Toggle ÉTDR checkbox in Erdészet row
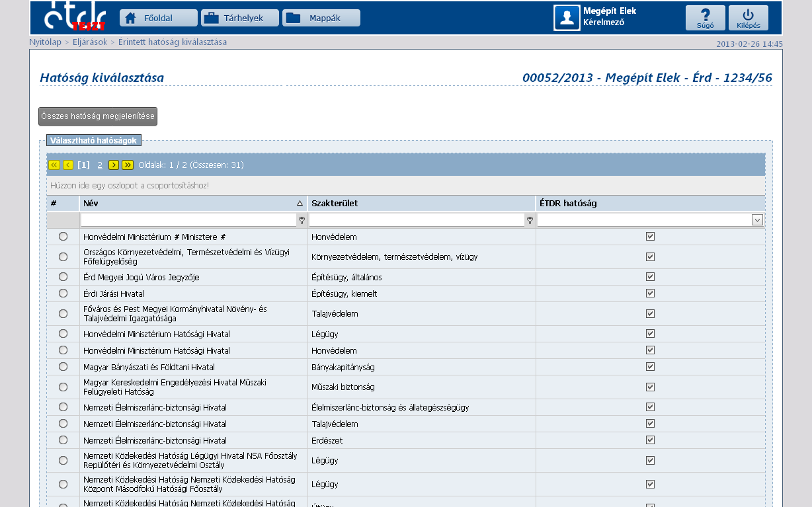Image resolution: width=812 pixels, height=507 pixels. click(x=650, y=440)
